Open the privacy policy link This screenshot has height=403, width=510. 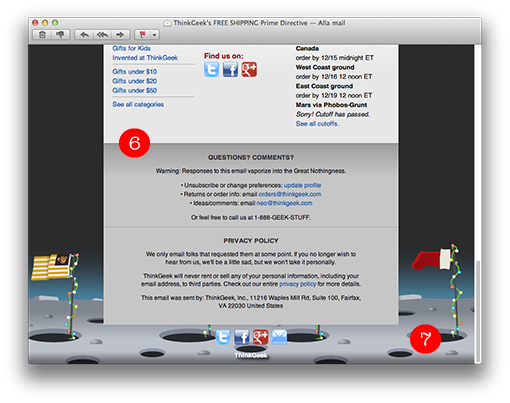pyautogui.click(x=297, y=284)
